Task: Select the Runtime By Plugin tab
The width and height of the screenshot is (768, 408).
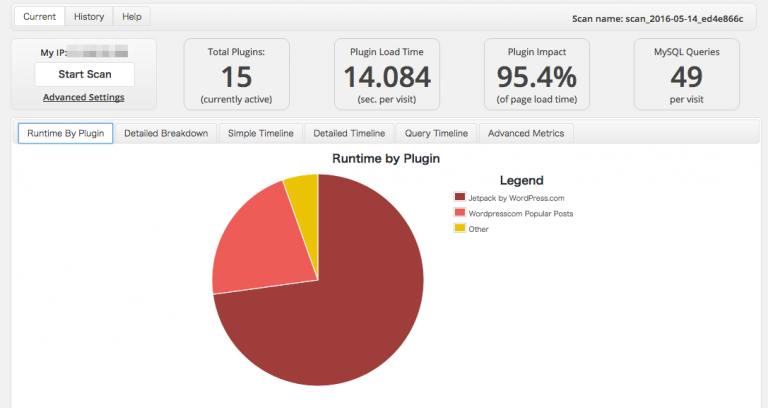Action: 65,134
